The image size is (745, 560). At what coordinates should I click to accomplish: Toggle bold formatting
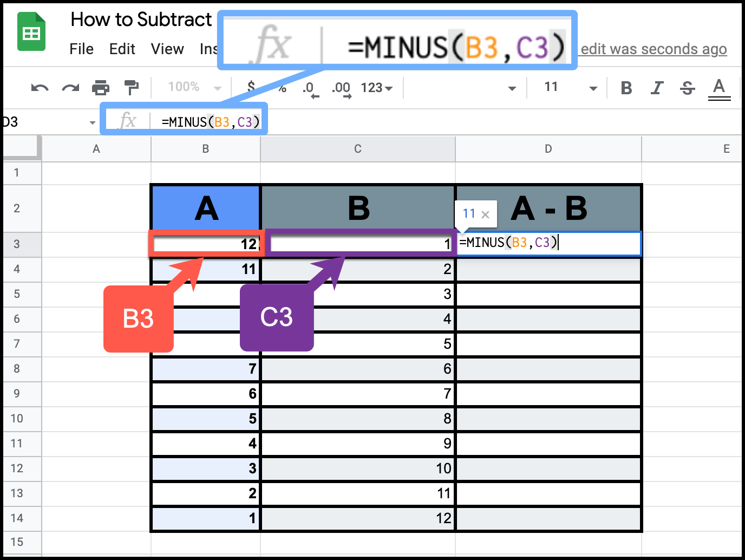click(626, 87)
